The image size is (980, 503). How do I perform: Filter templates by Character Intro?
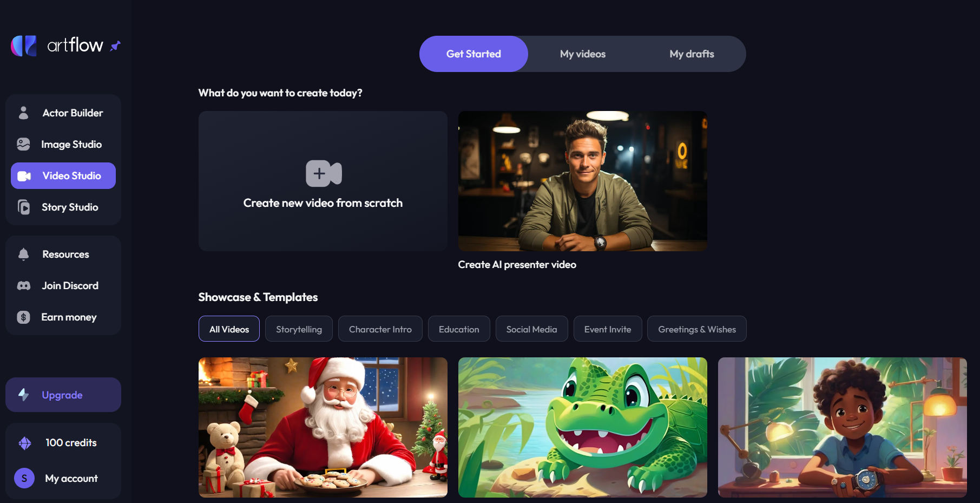coord(380,329)
